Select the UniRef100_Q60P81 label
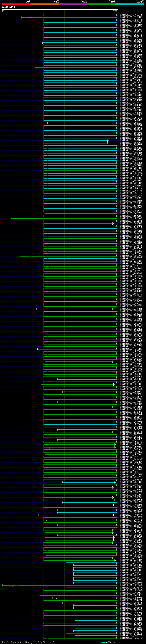Screen dimensions: 146x644 [131, 268]
